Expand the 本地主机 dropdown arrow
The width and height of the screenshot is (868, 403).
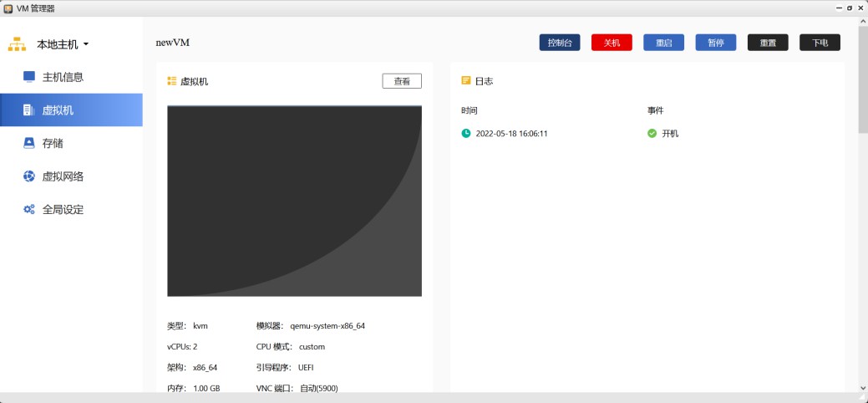[x=86, y=44]
